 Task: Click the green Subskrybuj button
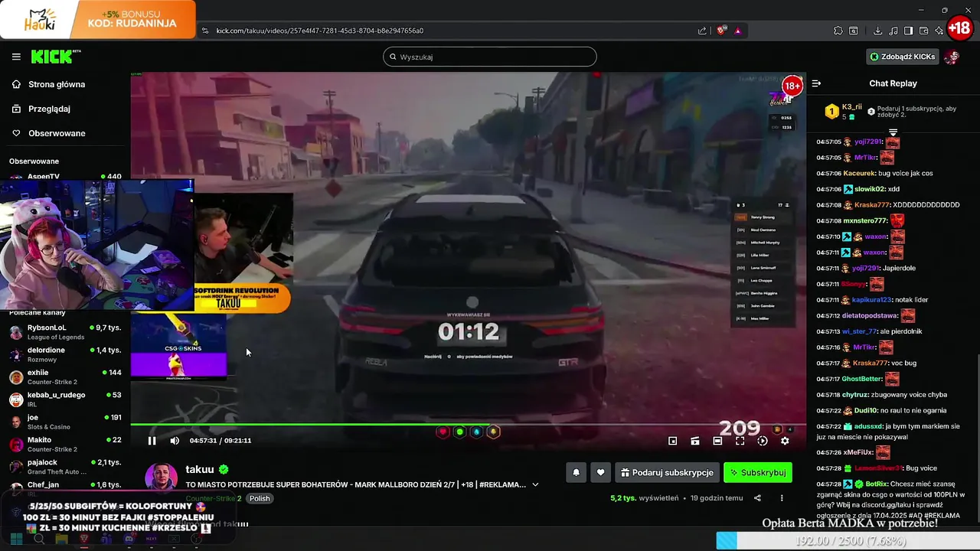(758, 473)
